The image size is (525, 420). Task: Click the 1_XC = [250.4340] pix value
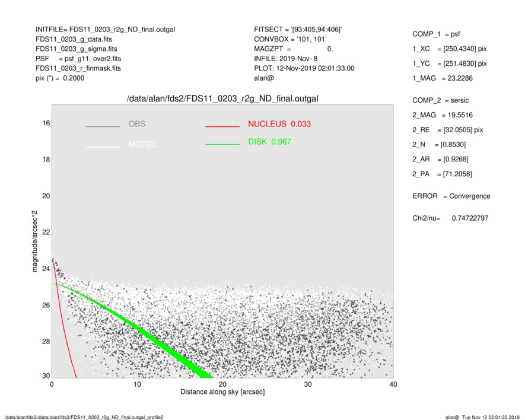[450, 49]
